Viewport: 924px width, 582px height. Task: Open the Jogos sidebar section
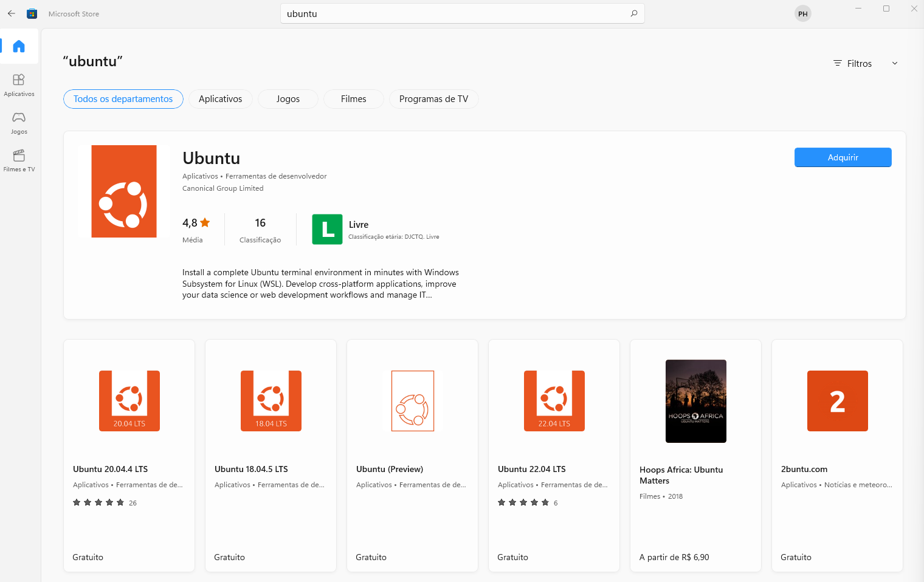19,123
